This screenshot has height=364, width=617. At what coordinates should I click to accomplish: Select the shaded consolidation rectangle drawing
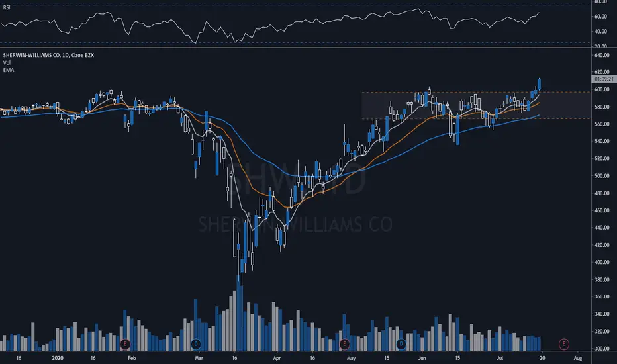tap(476, 105)
